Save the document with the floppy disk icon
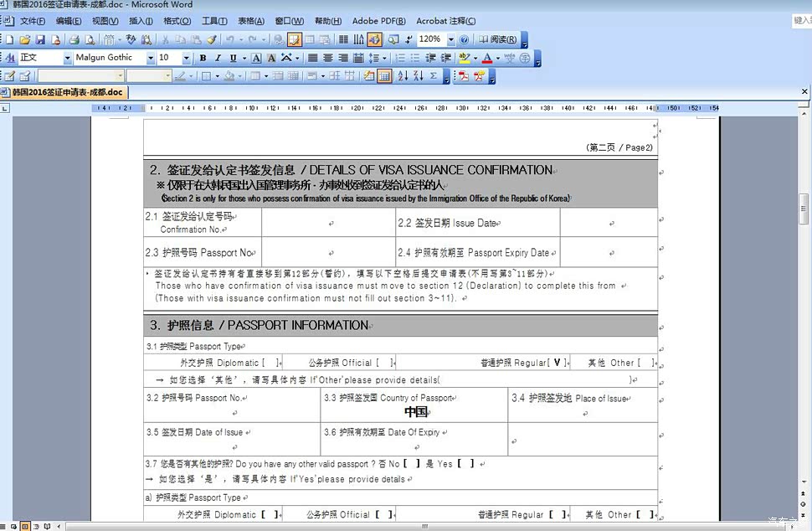The width and height of the screenshot is (812, 531). point(39,39)
